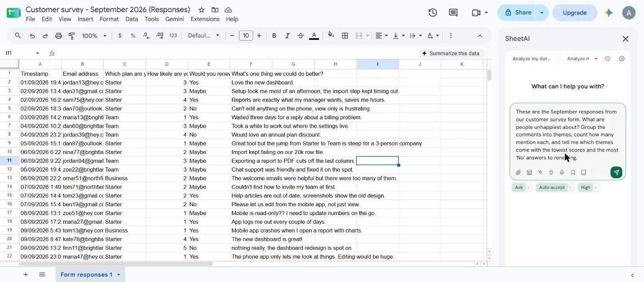Click the book library icon in SheetAI prompt

tap(584, 172)
